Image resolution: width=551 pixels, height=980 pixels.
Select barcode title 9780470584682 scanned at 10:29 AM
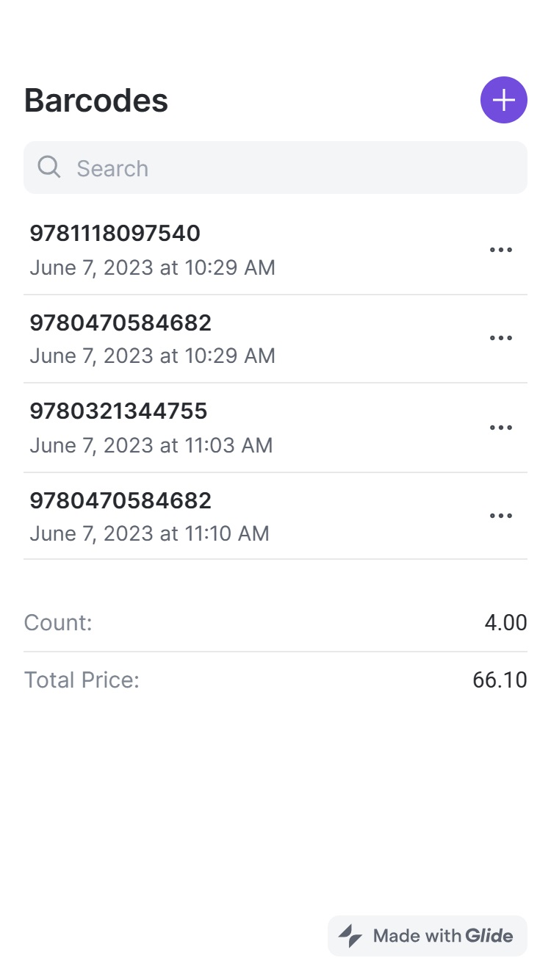coord(120,323)
